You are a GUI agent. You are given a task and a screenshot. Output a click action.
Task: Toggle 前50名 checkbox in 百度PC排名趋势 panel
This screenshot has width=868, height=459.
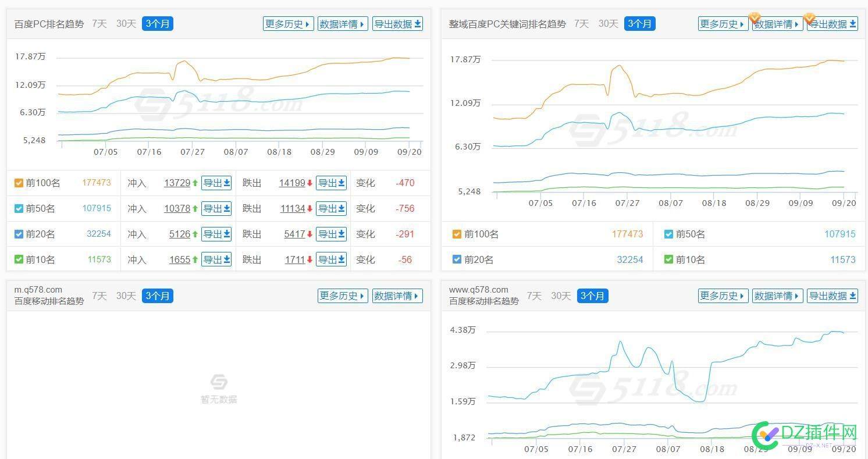[x=19, y=209]
